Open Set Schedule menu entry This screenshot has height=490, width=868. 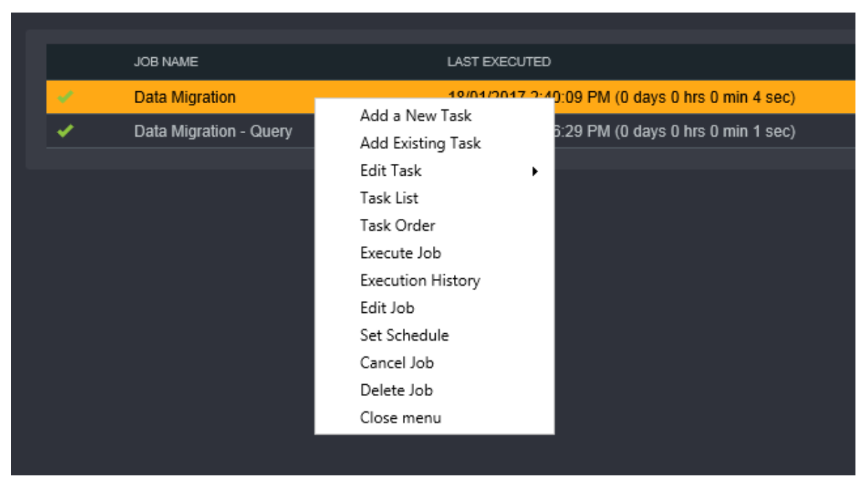pos(404,335)
